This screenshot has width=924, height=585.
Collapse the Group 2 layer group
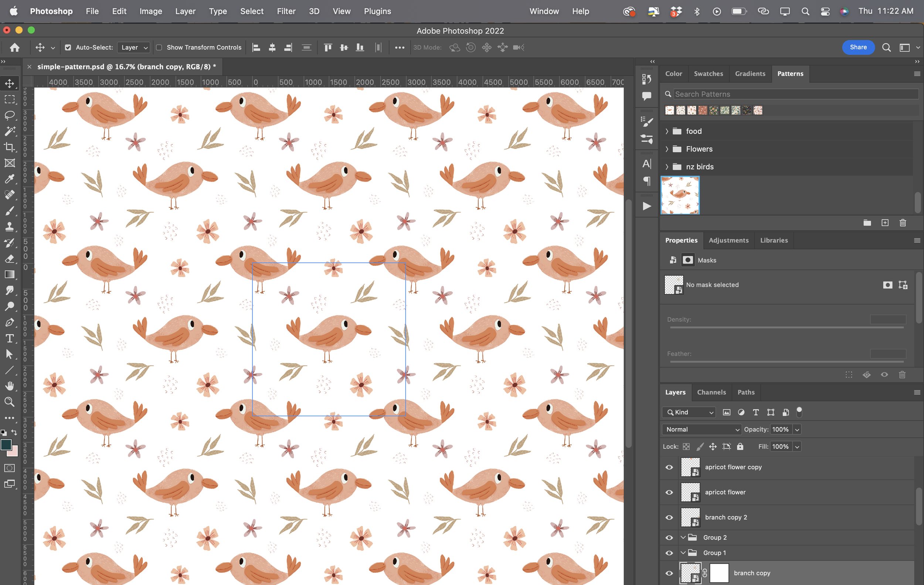pos(683,537)
